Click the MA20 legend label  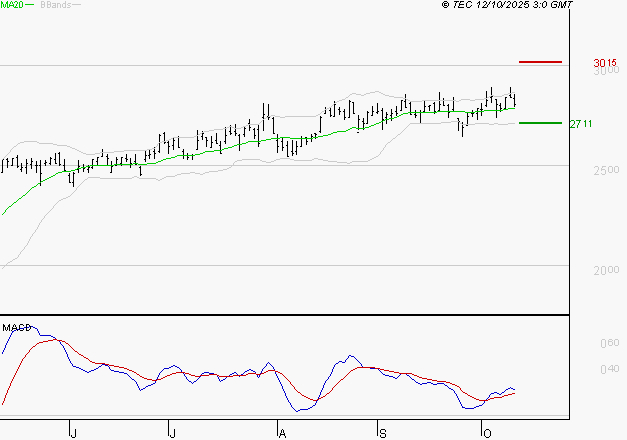(x=12, y=5)
